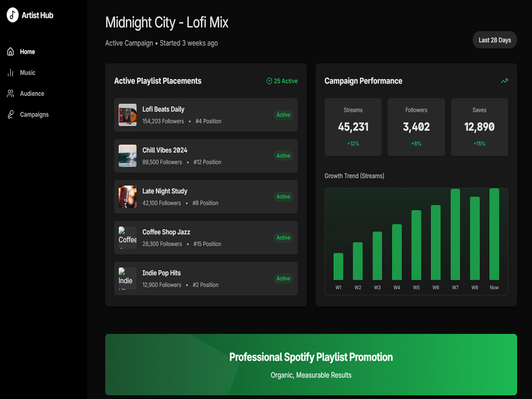Open the Last 28 Days date range selector
The height and width of the screenshot is (399, 532).
495,40
